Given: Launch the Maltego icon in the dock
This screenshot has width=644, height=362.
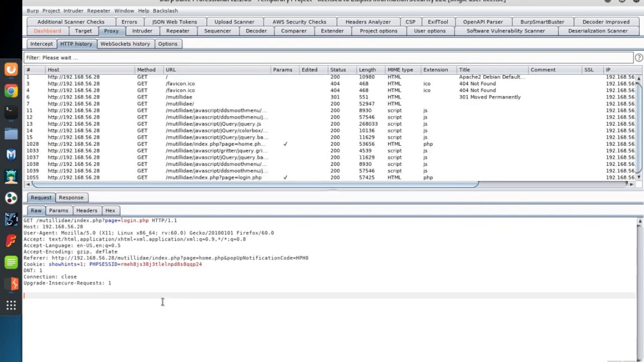Looking at the screenshot, I should (x=11, y=219).
